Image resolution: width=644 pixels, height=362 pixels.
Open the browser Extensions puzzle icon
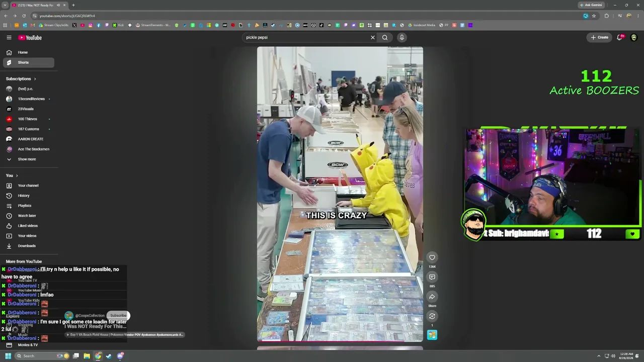point(606,16)
